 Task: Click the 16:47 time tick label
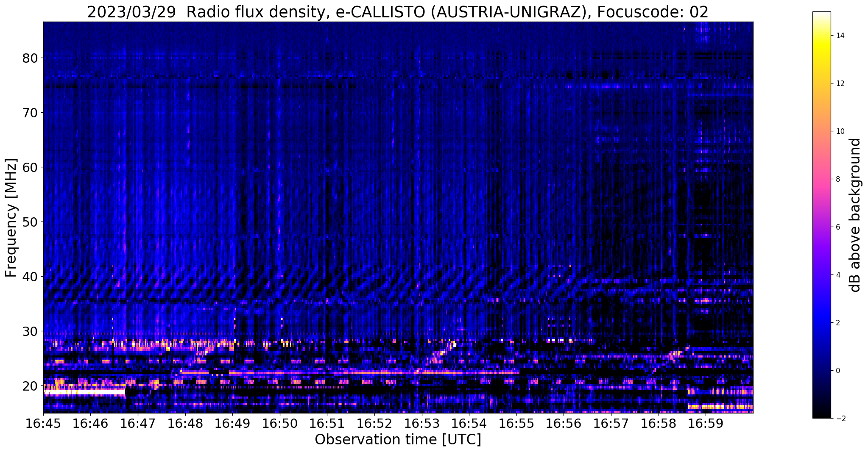(138, 424)
